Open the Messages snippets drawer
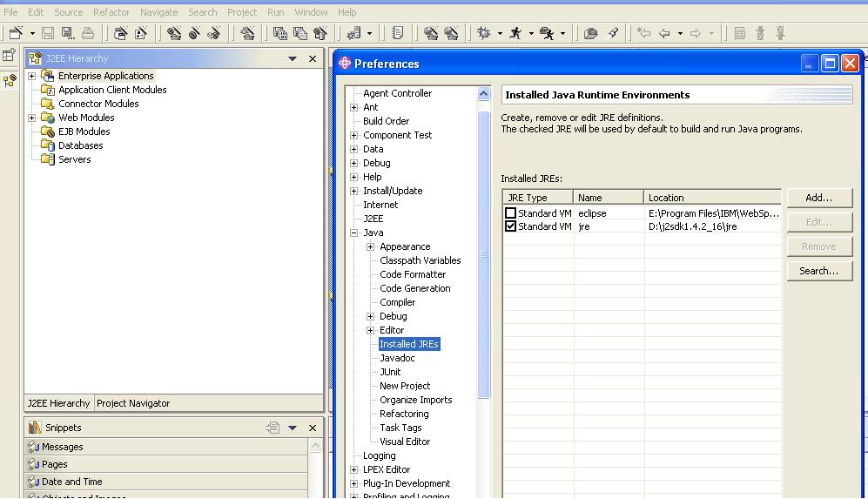 tap(166, 447)
